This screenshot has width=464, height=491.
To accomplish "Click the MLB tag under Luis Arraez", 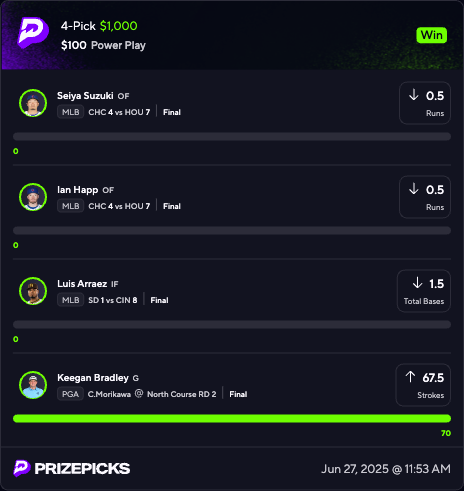I will click(70, 300).
